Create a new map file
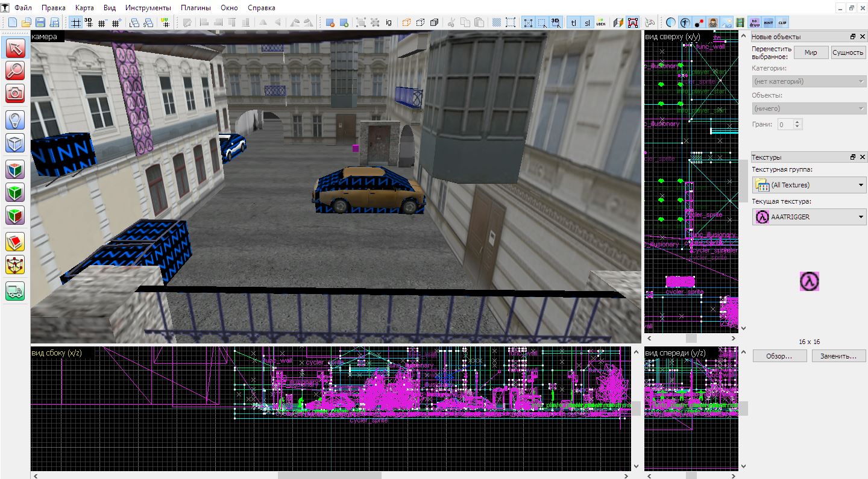Image resolution: width=868 pixels, height=479 pixels. [x=13, y=22]
